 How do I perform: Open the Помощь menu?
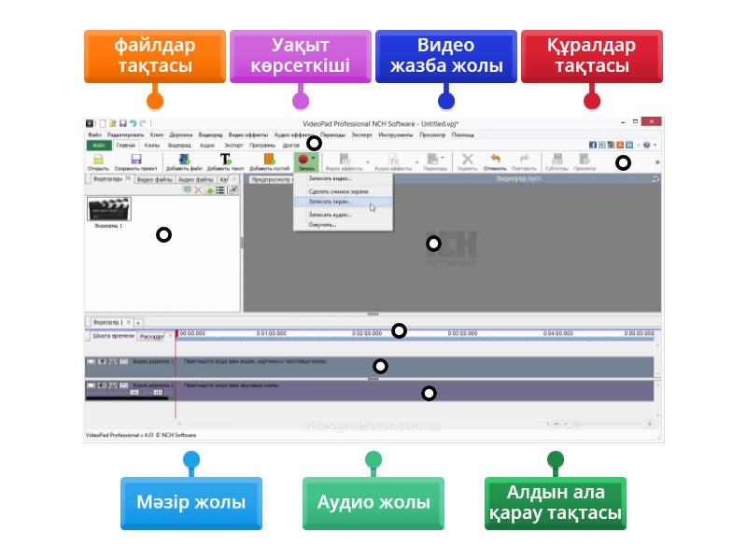[462, 134]
